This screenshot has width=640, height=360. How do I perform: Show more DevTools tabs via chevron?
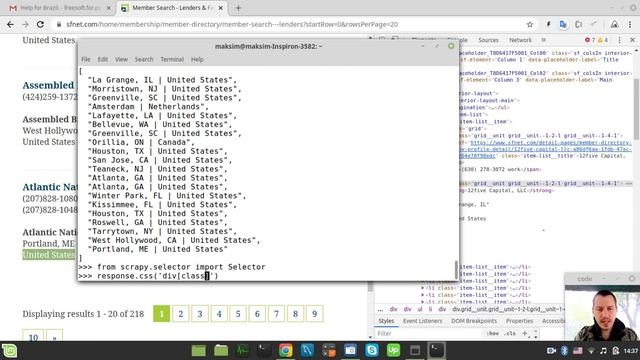click(544, 40)
